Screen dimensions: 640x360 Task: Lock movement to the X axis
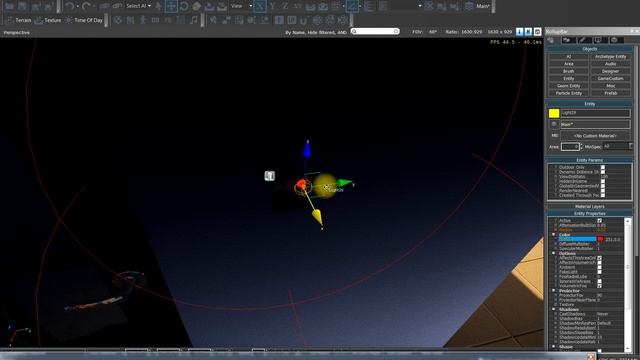260,6
